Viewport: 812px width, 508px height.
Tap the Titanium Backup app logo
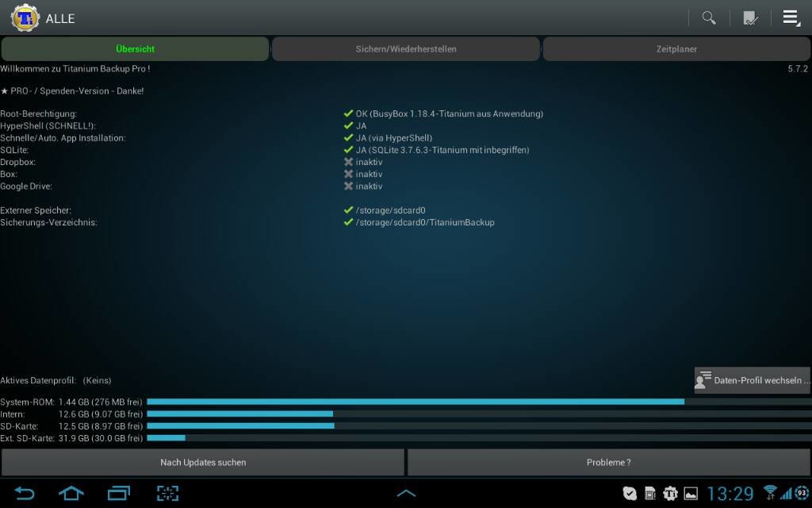click(x=25, y=18)
